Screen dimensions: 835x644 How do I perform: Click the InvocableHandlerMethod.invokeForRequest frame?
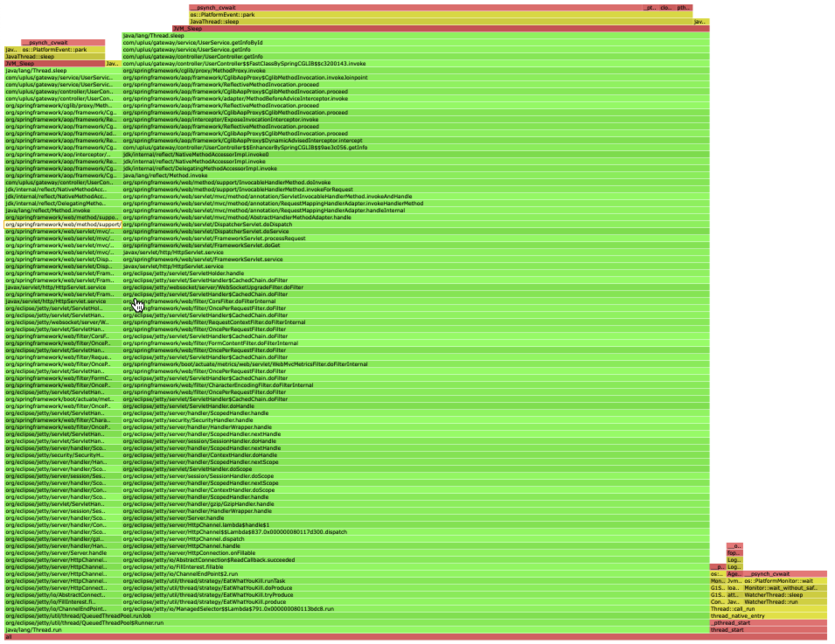[415, 190]
